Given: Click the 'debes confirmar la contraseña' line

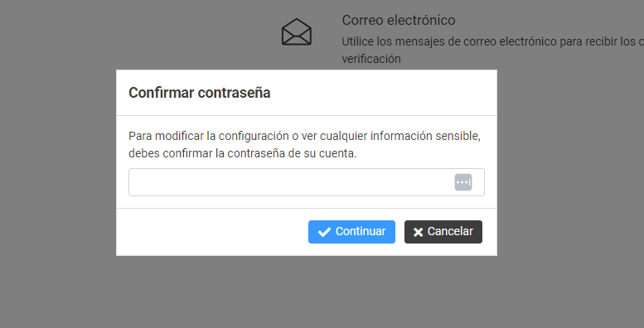Looking at the screenshot, I should (243, 153).
